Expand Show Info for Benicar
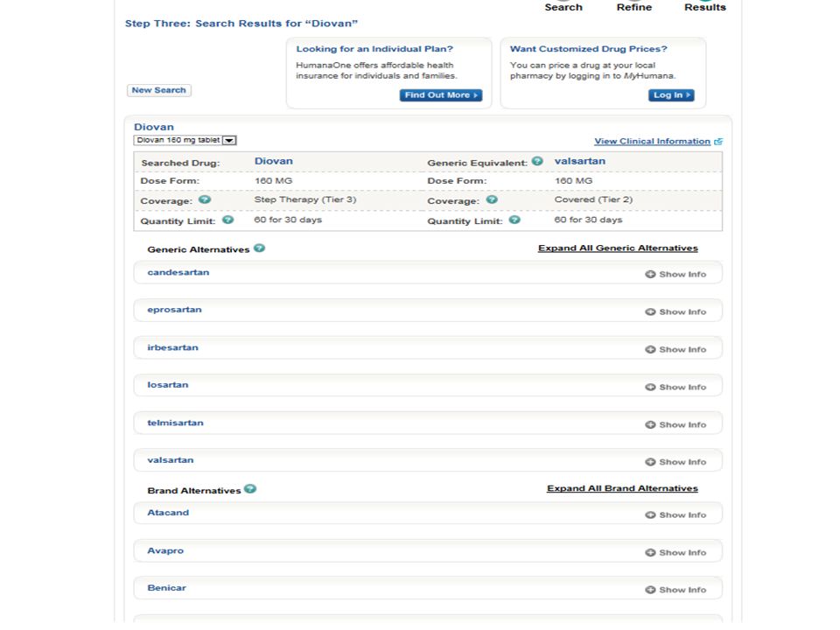The image size is (840, 630). [x=675, y=590]
